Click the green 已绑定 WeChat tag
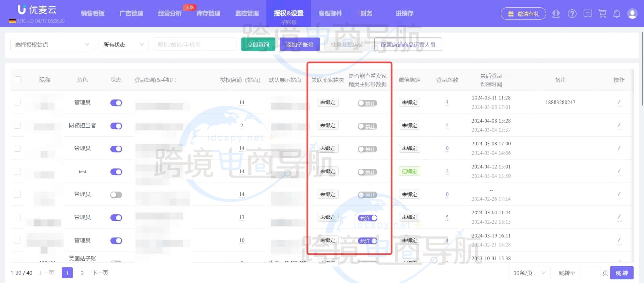644x283 pixels. click(409, 171)
